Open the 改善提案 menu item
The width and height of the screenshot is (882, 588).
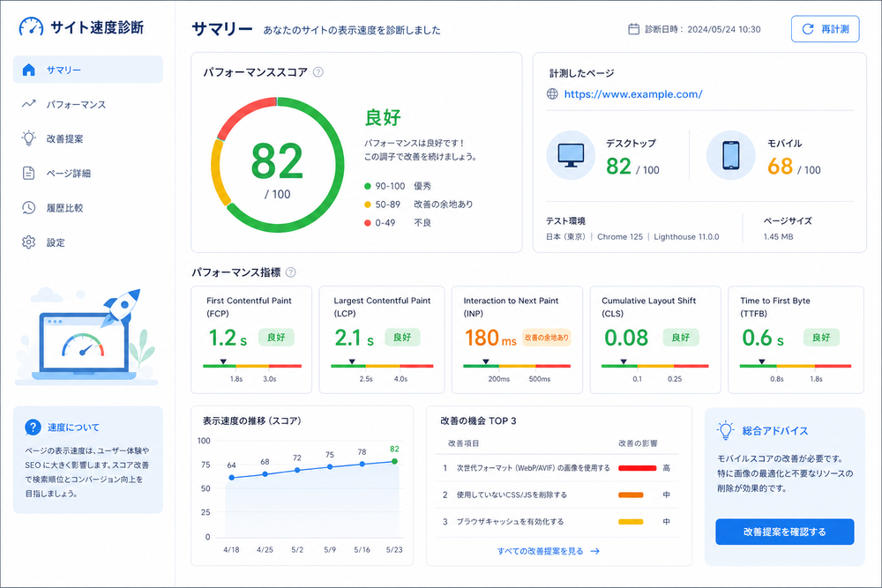(x=87, y=138)
